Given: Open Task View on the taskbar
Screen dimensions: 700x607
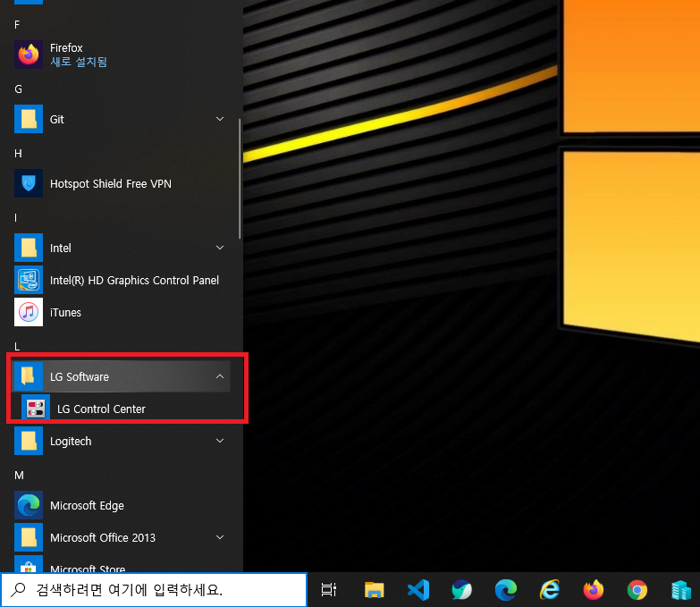Looking at the screenshot, I should pos(329,590).
